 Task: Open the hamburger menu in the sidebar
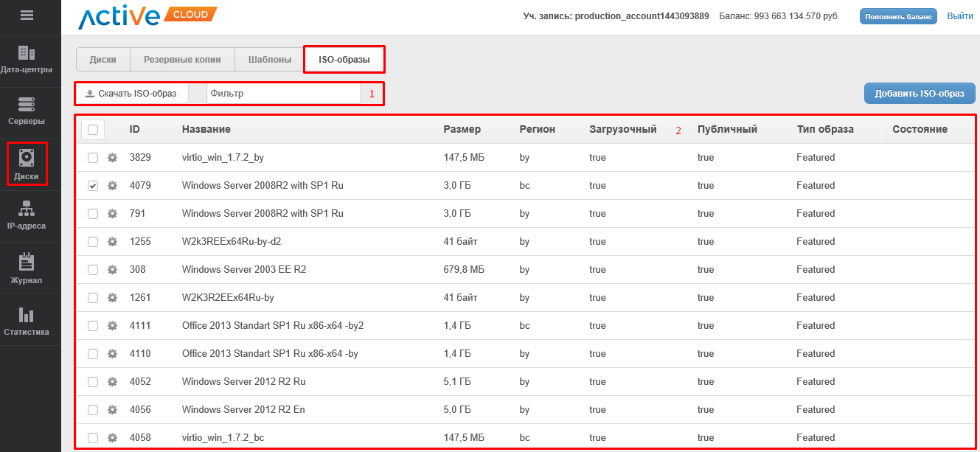(x=27, y=15)
